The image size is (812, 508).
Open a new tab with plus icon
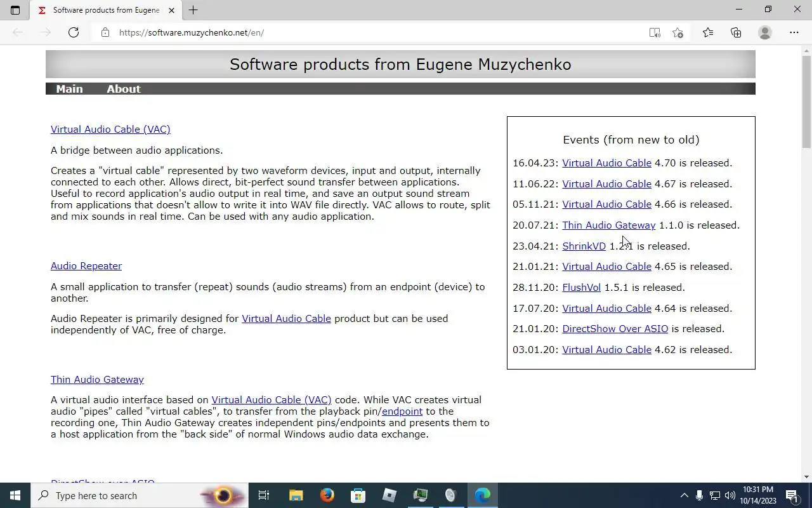[193, 10]
